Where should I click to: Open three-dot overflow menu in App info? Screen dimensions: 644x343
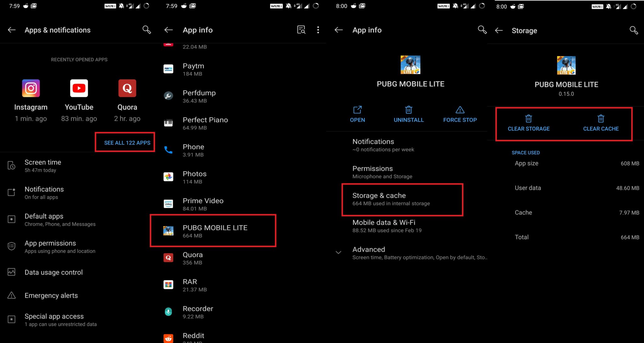pyautogui.click(x=318, y=30)
